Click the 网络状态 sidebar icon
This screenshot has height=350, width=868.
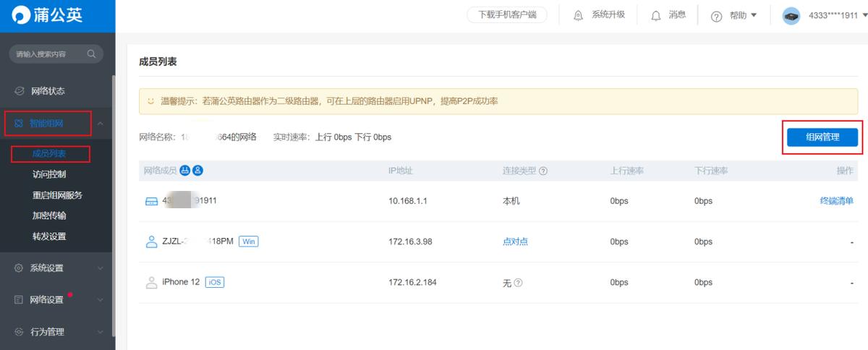20,91
